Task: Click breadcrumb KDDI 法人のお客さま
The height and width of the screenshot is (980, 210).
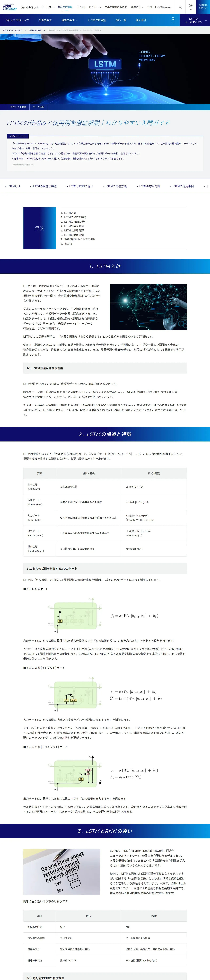Action: pos(13,30)
